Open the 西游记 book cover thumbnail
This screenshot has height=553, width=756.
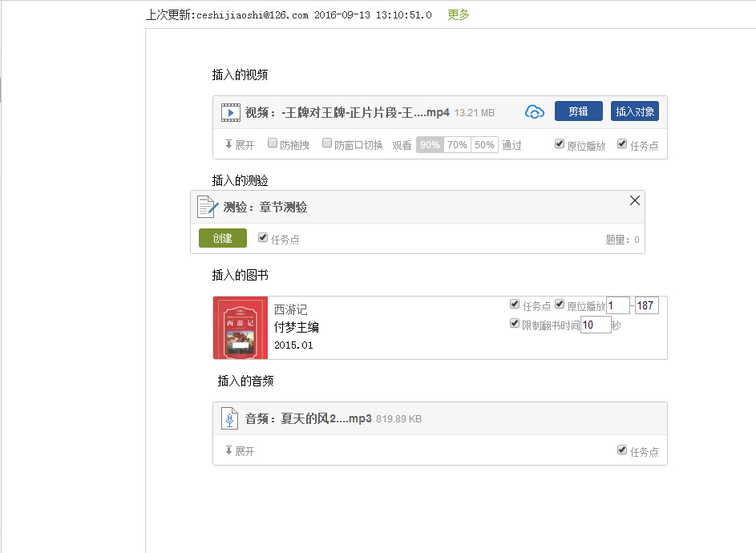click(240, 328)
